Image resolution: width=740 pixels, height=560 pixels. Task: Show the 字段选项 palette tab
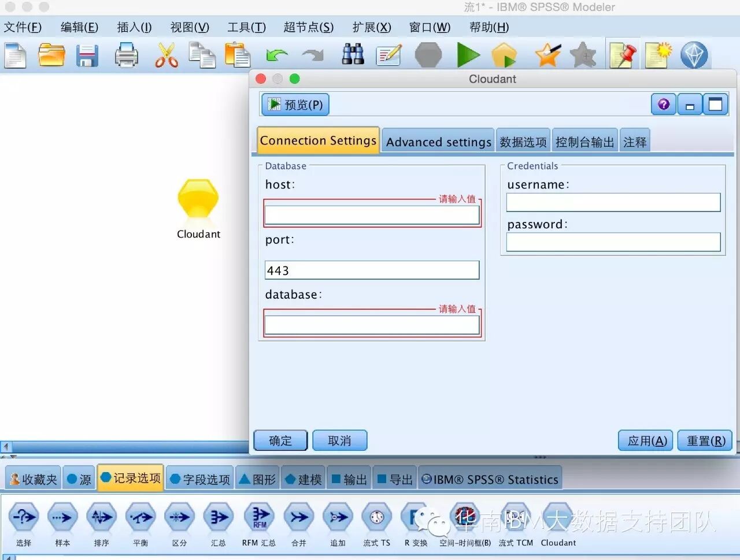(200, 479)
